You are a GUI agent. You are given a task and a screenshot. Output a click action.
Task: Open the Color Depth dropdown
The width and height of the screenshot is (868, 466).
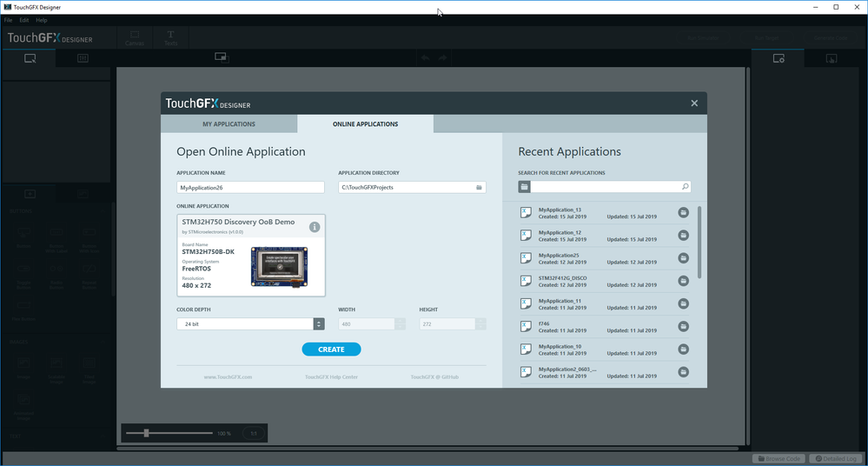point(250,324)
